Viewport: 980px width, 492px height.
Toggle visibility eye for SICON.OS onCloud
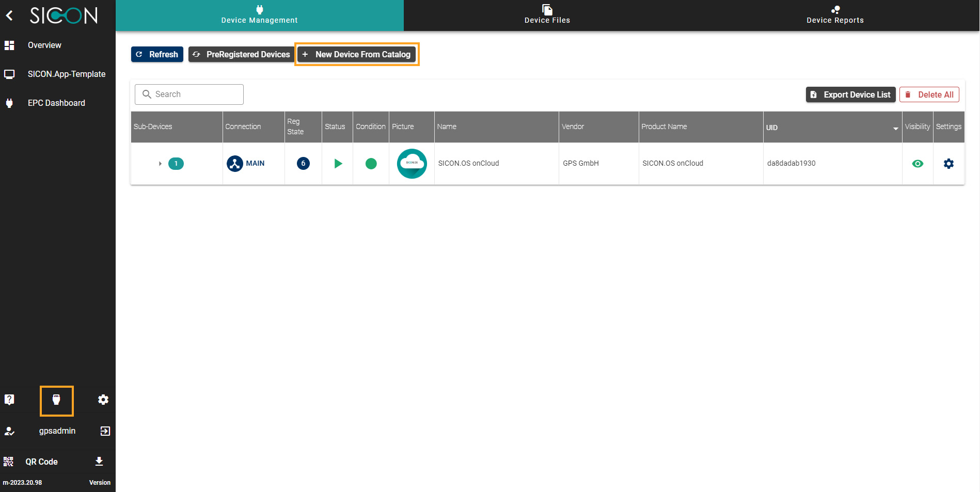click(x=918, y=164)
